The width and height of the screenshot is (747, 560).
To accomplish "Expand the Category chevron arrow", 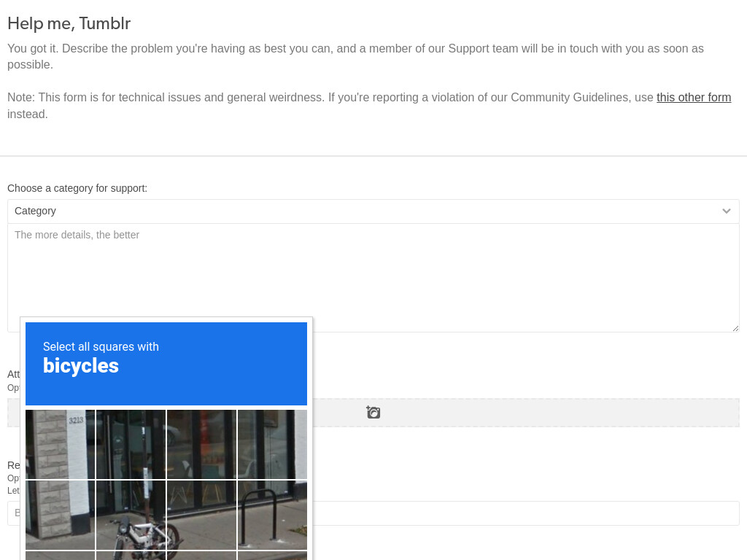I will point(727,211).
